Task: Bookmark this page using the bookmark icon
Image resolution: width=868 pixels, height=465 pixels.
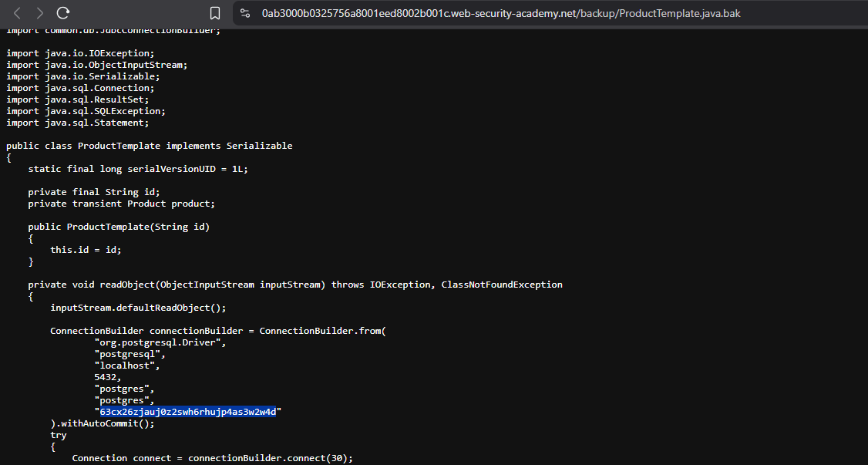Action: coord(215,13)
